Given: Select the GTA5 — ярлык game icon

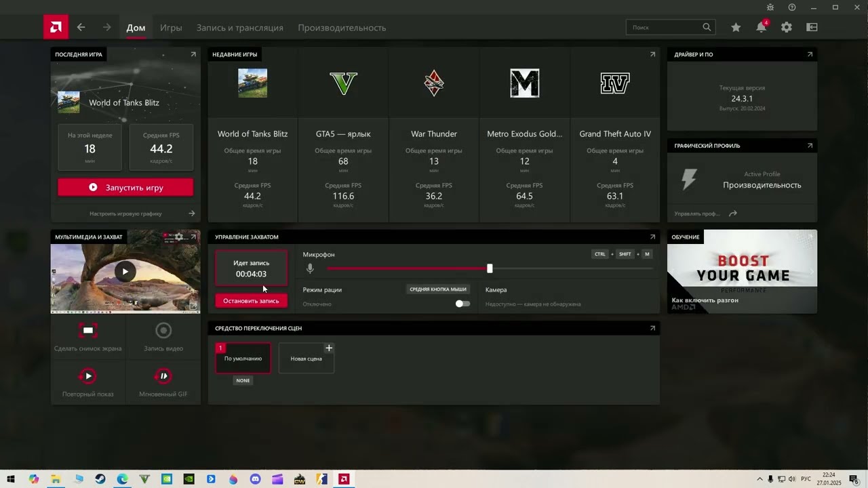Looking at the screenshot, I should pos(343,83).
